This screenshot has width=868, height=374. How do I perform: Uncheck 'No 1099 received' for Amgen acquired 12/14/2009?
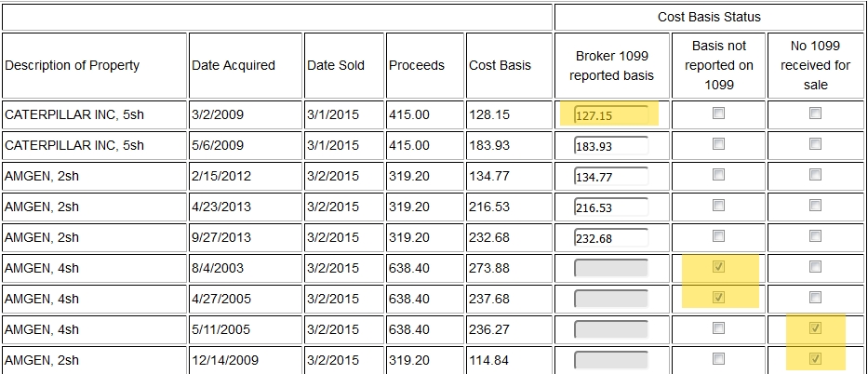(815, 359)
